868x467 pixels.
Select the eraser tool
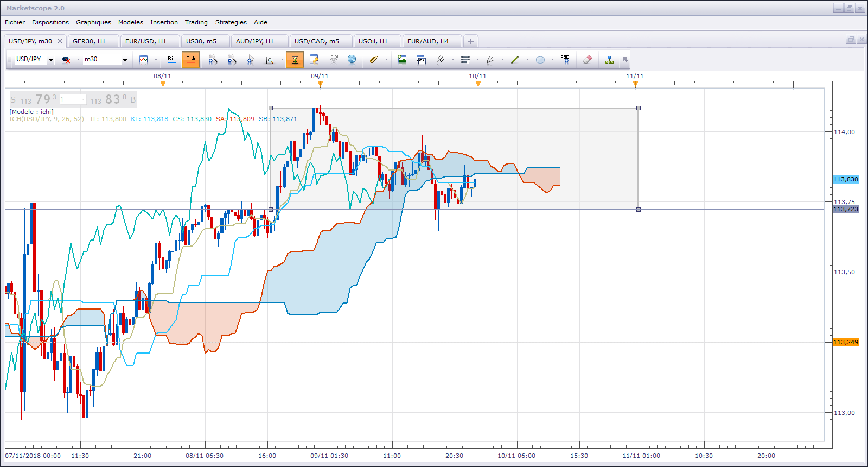point(587,60)
